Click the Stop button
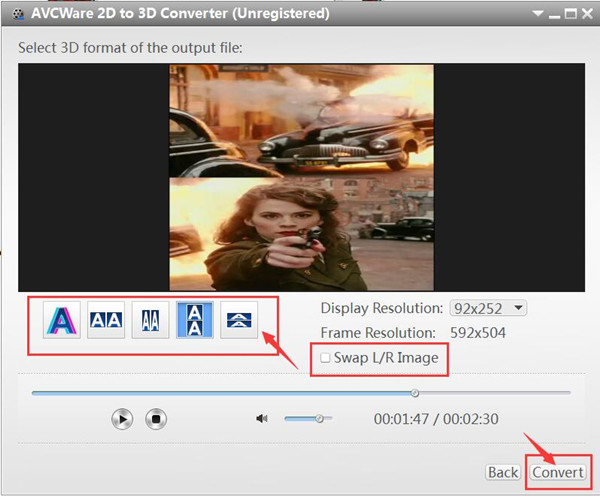The width and height of the screenshot is (600, 496). pyautogui.click(x=156, y=419)
